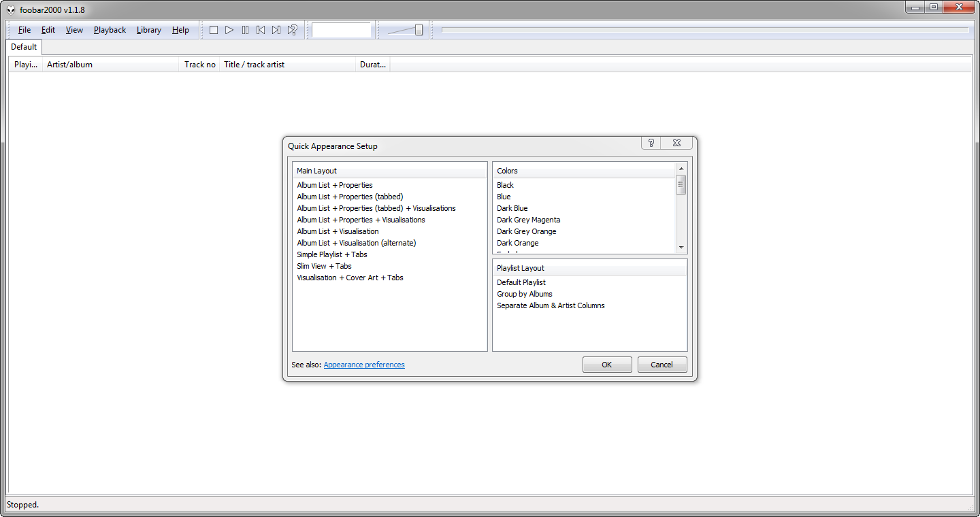Click the help question mark button in dialog
The image size is (980, 517).
(x=651, y=143)
